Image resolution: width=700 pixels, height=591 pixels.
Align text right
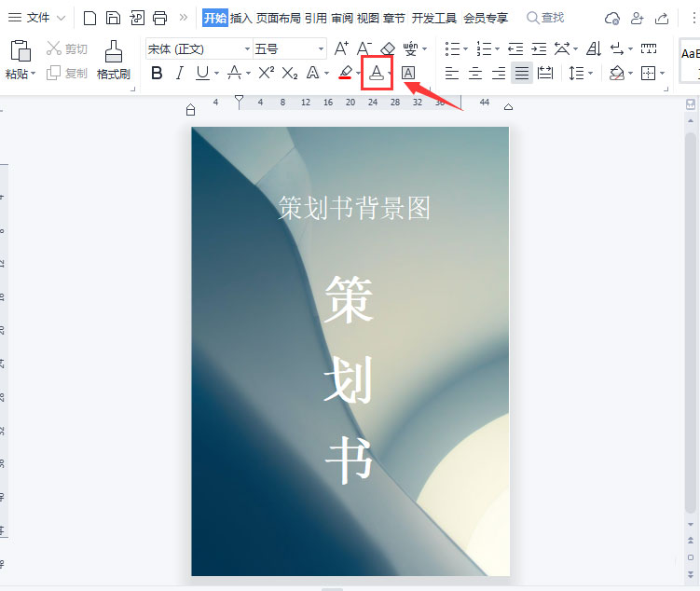click(499, 73)
